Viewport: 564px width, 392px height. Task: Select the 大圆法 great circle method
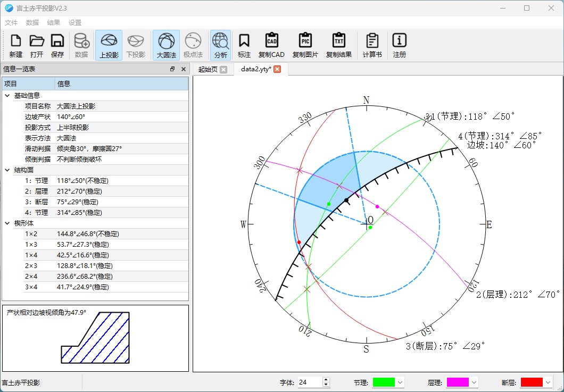tap(166, 45)
